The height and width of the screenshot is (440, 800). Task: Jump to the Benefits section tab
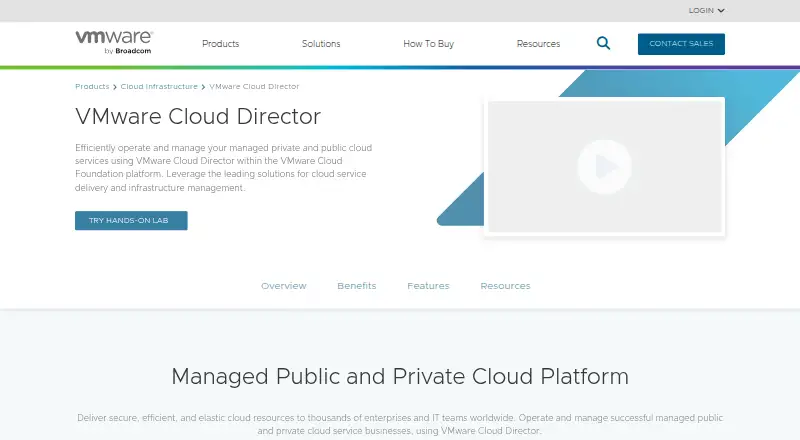pyautogui.click(x=357, y=286)
